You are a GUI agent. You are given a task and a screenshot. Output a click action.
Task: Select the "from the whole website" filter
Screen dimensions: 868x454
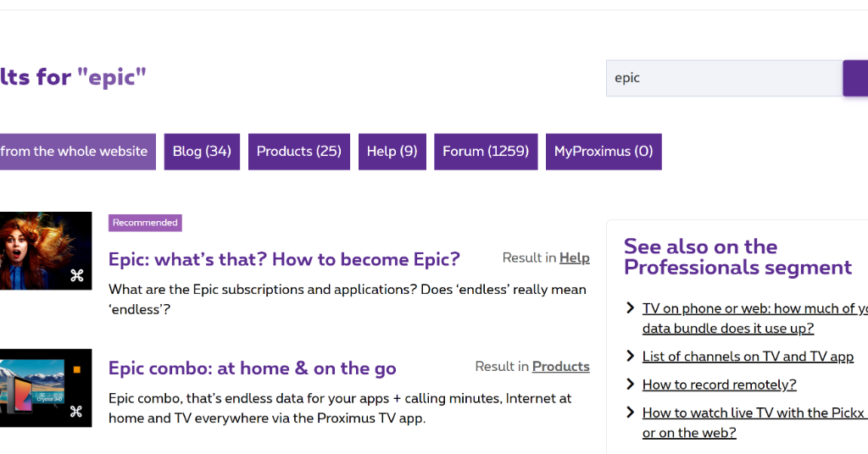click(75, 152)
